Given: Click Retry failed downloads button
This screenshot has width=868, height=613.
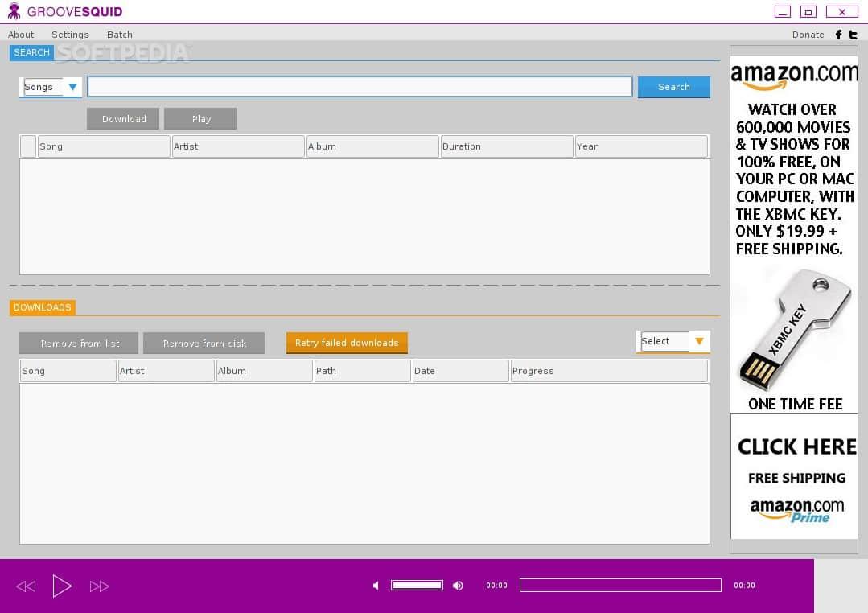Looking at the screenshot, I should pos(347,343).
